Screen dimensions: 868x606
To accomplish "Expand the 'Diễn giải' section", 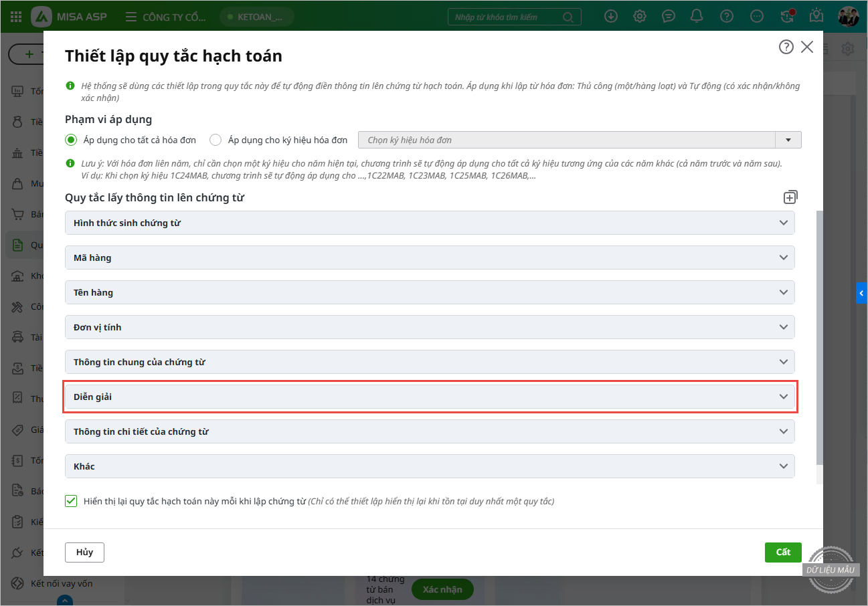I will pyautogui.click(x=429, y=397).
